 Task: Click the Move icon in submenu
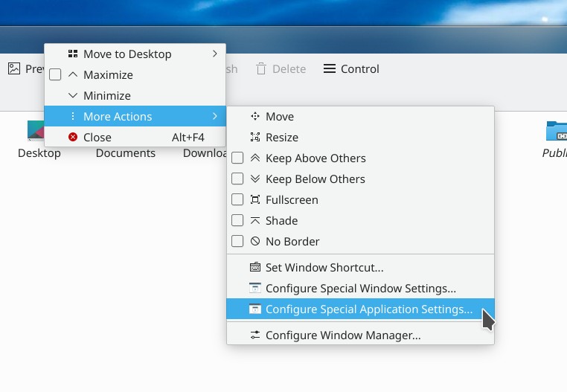click(255, 117)
